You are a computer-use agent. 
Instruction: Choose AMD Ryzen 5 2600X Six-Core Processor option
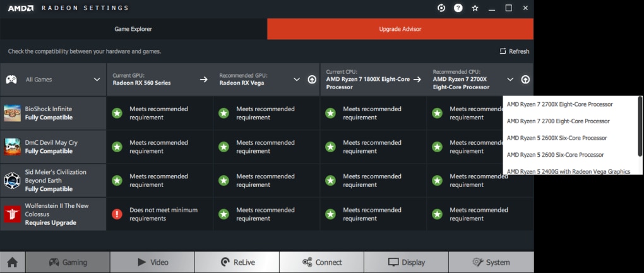pyautogui.click(x=571, y=138)
